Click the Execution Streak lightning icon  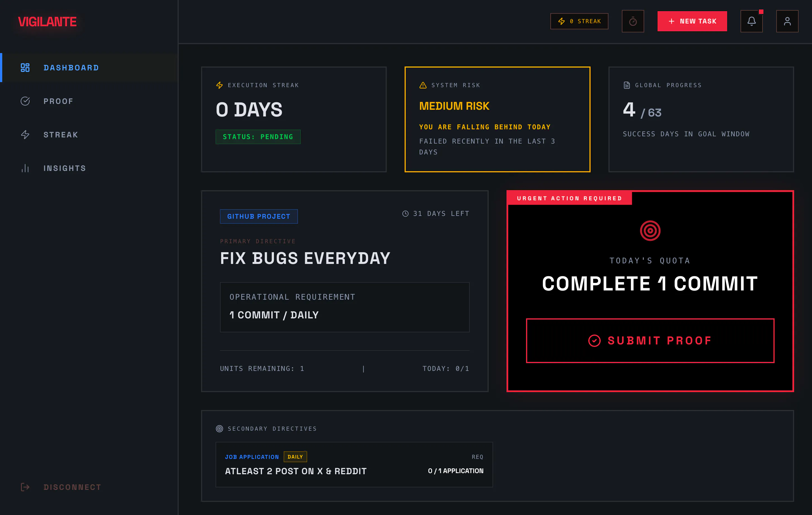click(219, 85)
